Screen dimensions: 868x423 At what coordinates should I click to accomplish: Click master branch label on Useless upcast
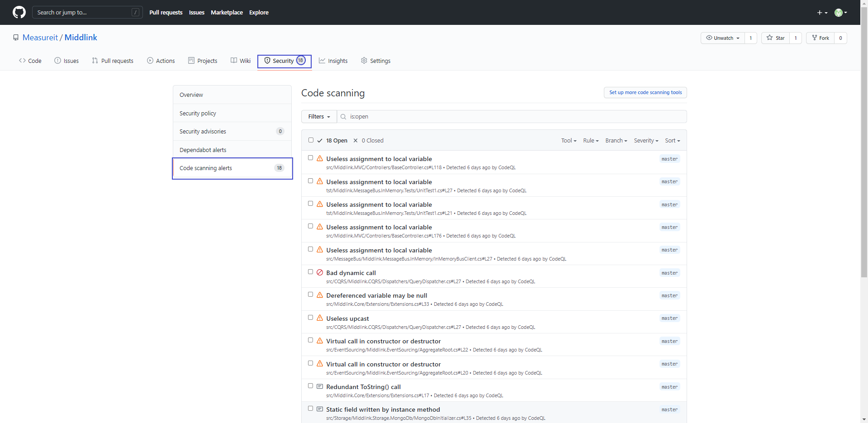669,318
